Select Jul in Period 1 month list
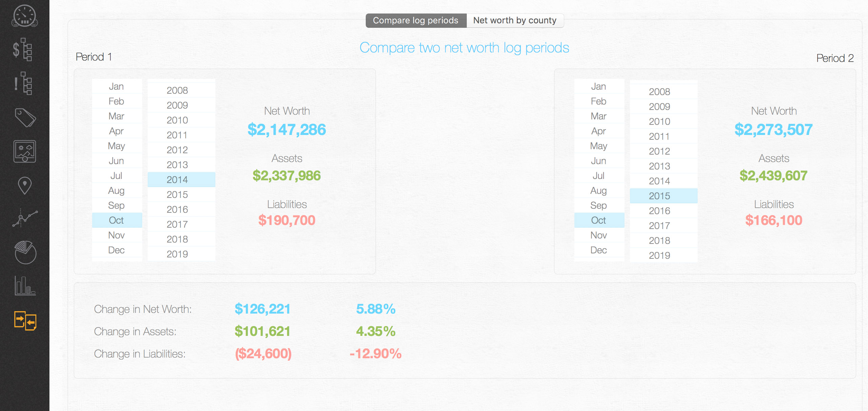Image resolution: width=868 pixels, height=411 pixels. point(117,176)
